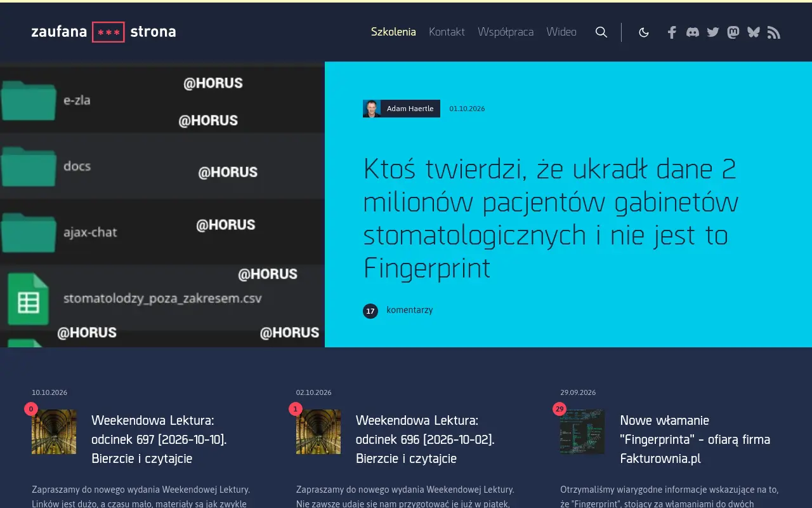Click the date 01.10.2026
This screenshot has height=508, width=812.
[467, 109]
